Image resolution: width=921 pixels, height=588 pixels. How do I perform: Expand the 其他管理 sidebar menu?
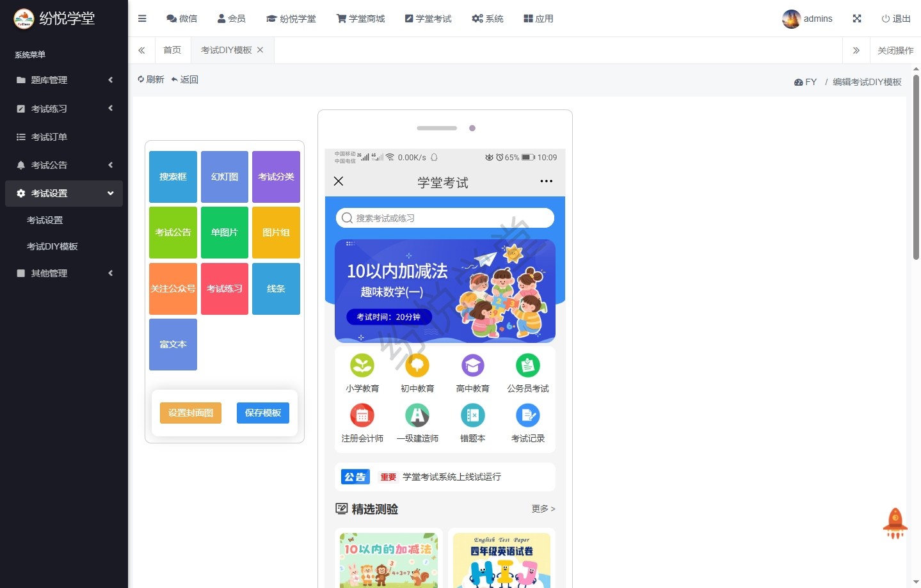pyautogui.click(x=64, y=273)
